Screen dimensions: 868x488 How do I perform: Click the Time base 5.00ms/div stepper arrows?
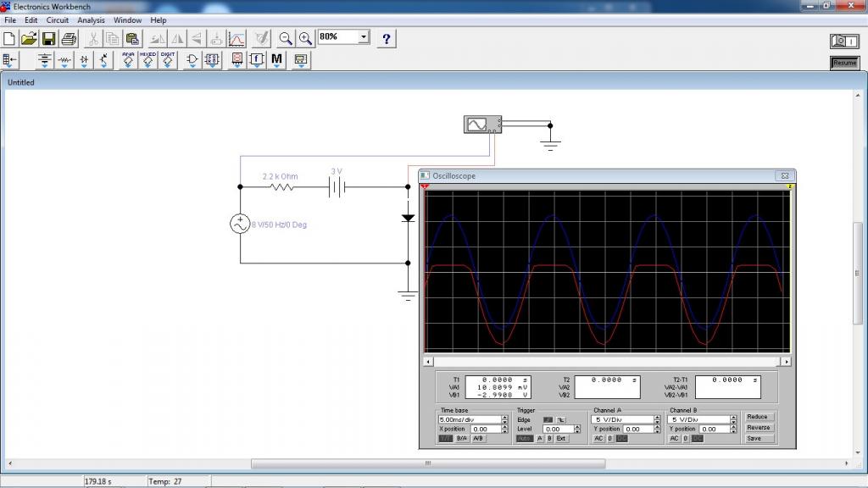click(x=505, y=419)
